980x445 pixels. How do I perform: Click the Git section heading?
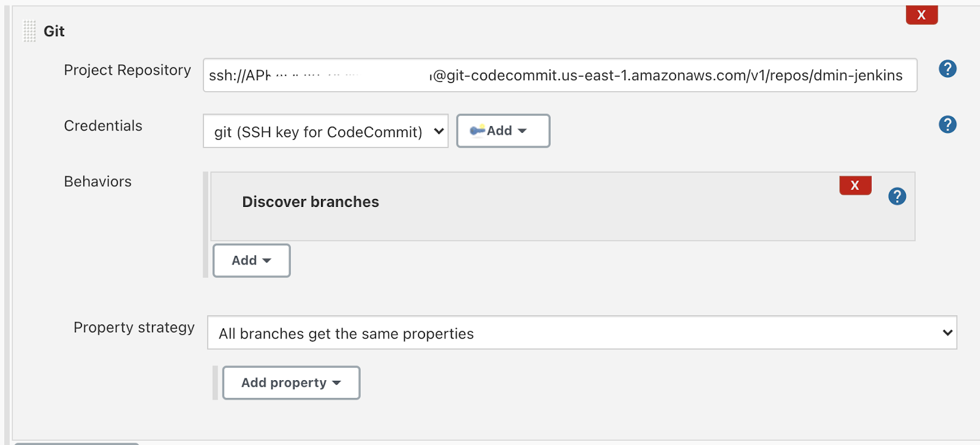pyautogui.click(x=54, y=31)
